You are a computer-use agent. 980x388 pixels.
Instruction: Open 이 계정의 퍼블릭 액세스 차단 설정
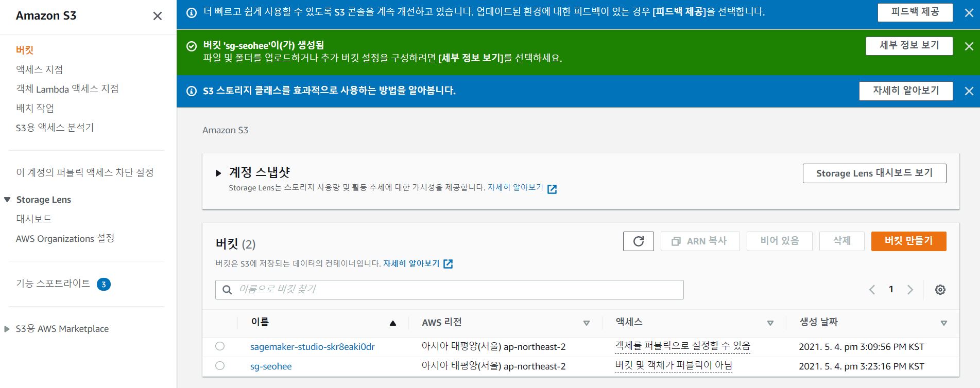85,172
